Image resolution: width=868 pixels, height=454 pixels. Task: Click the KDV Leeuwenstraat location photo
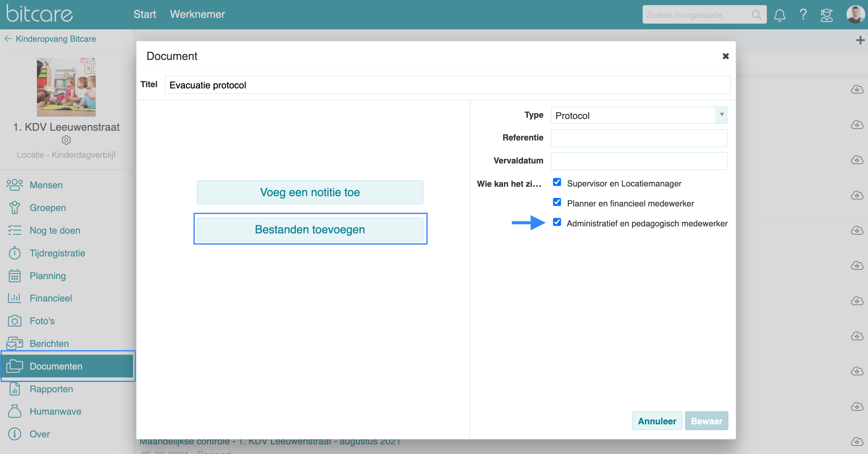point(66,87)
